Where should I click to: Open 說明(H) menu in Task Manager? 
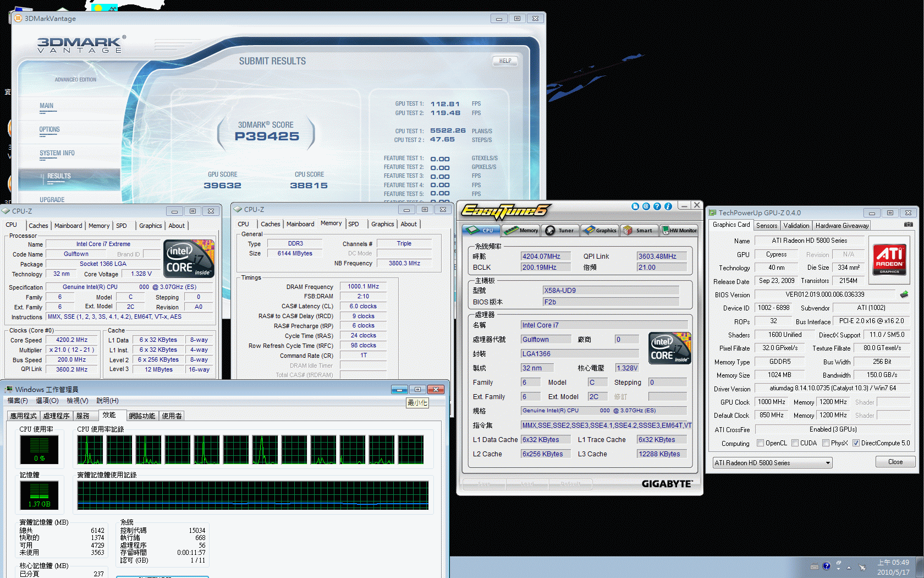coord(107,401)
